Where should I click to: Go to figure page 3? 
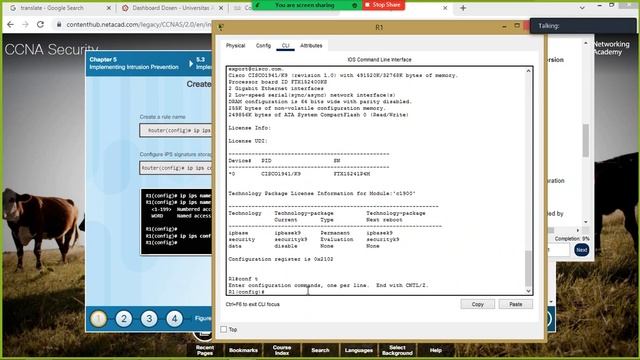[149, 318]
